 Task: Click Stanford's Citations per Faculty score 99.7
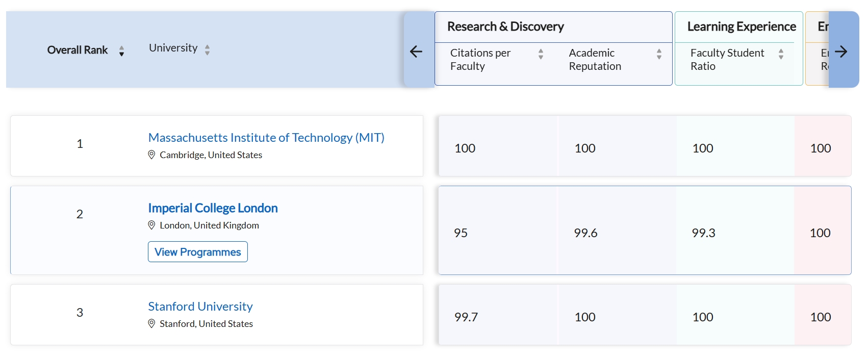466,317
